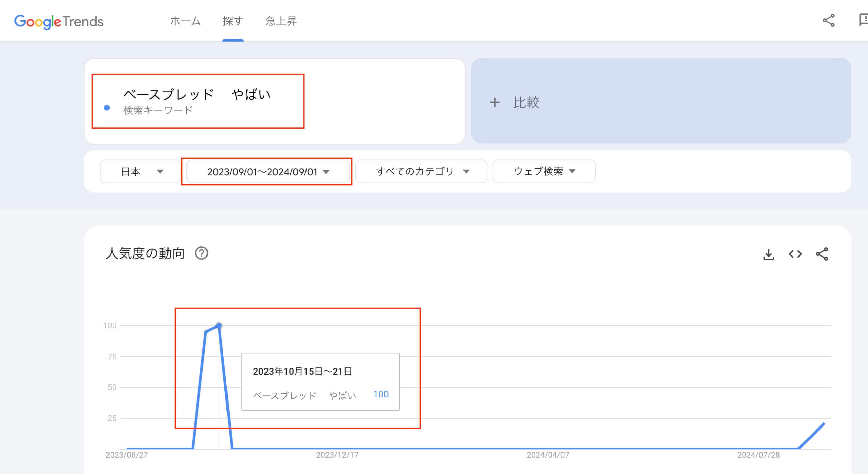Click the top-right share icon in the header
868x474 pixels.
(828, 20)
